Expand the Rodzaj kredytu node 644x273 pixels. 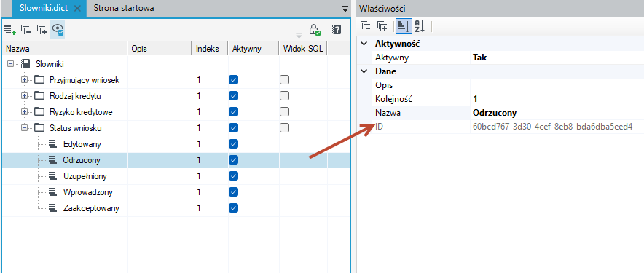pyautogui.click(x=24, y=96)
